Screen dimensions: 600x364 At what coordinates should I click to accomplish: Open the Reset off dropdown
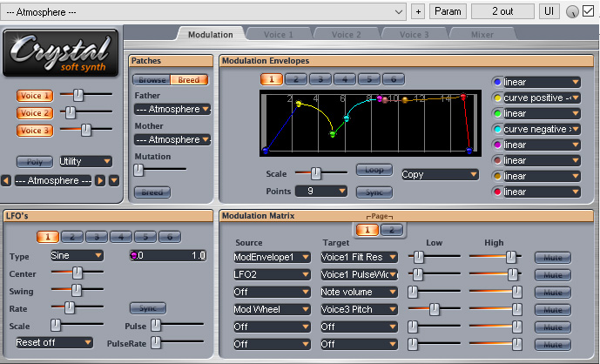click(x=54, y=342)
